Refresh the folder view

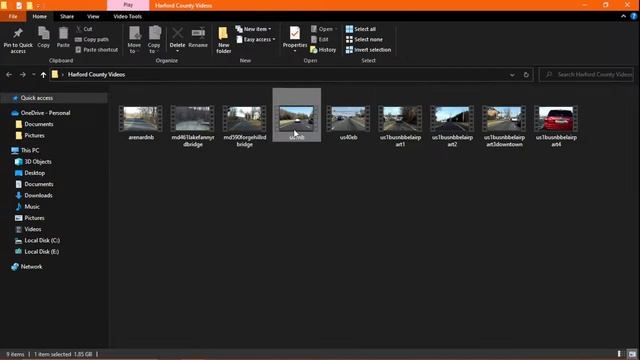click(526, 75)
